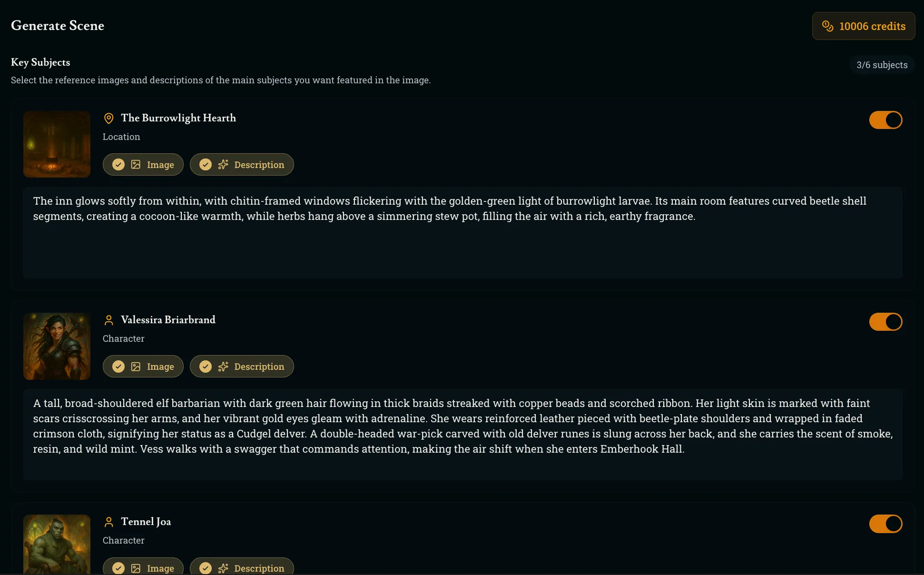Viewport: 924px width, 575px height.
Task: Open Valessira Briarbrand's portrait thumbnail
Action: pos(57,346)
